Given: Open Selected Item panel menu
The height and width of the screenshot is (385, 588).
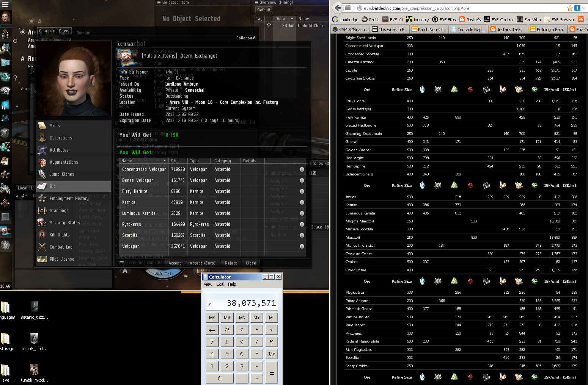Looking at the screenshot, I should click(159, 2).
